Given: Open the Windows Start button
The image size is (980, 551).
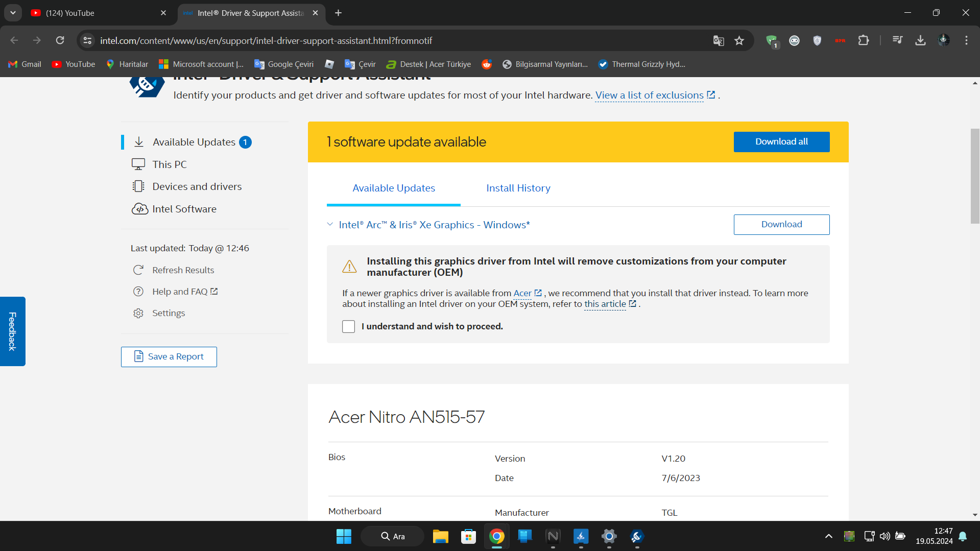Looking at the screenshot, I should (344, 536).
